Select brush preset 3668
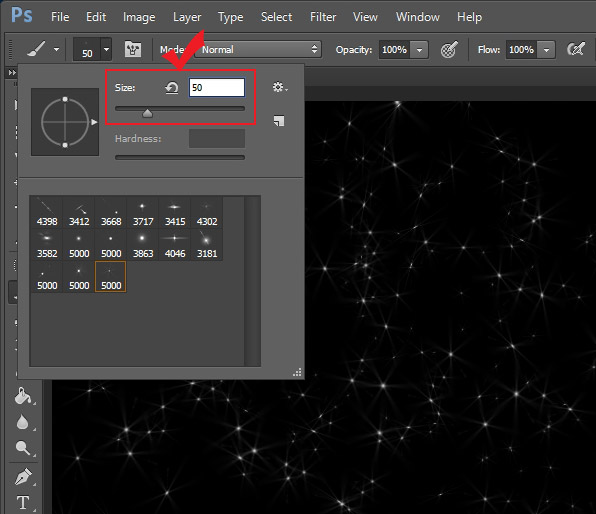596x514 pixels. pos(111,213)
